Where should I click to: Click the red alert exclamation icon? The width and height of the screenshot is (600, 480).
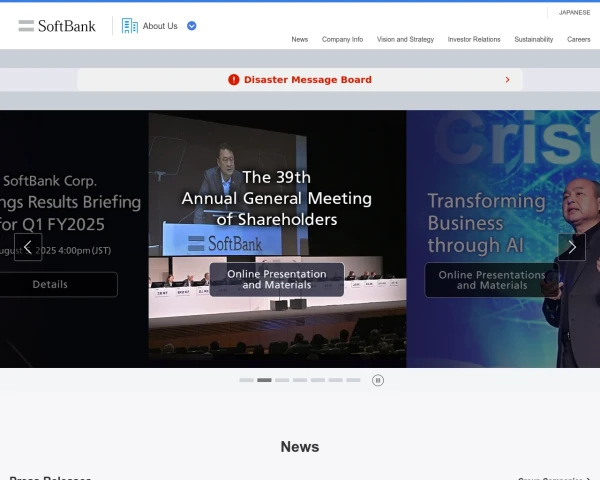point(233,80)
